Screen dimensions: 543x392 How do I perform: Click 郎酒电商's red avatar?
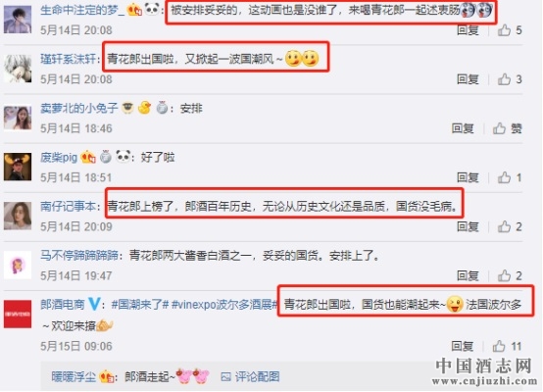[x=18, y=314]
